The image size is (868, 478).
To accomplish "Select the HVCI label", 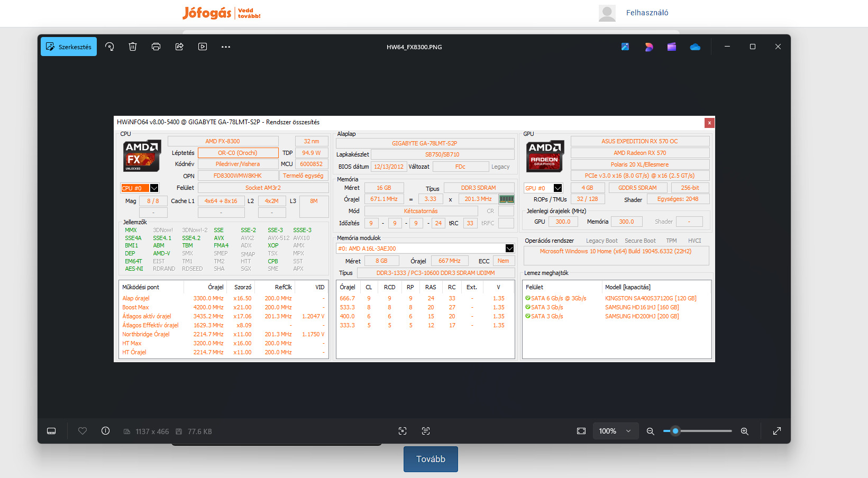I will click(x=695, y=241).
